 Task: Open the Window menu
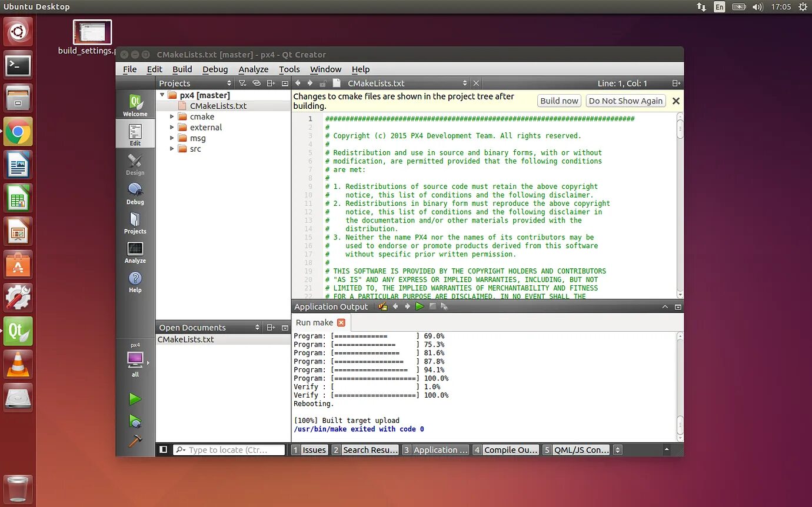[326, 69]
